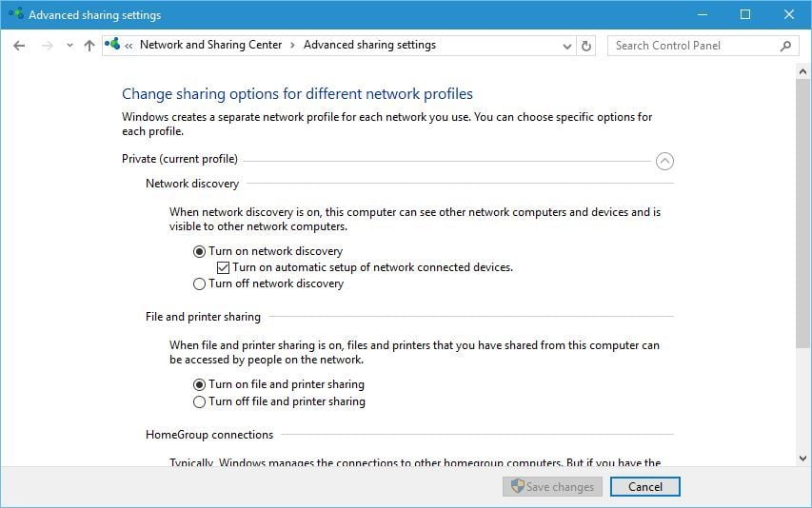The width and height of the screenshot is (812, 508).
Task: Click the search magnifier icon
Action: [785, 46]
